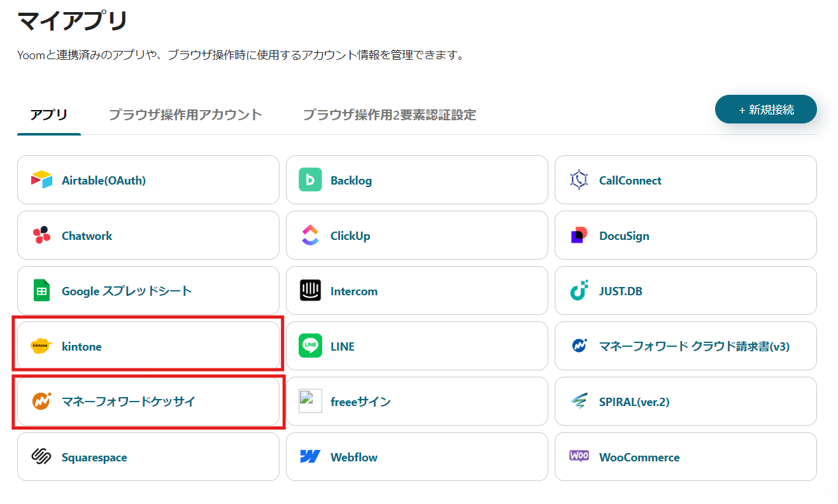Select the ClickUp app icon

tap(309, 235)
